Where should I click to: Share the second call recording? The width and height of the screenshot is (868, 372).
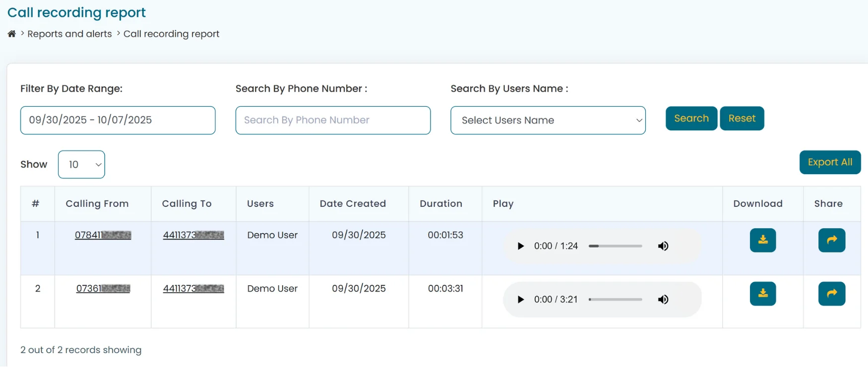(831, 294)
